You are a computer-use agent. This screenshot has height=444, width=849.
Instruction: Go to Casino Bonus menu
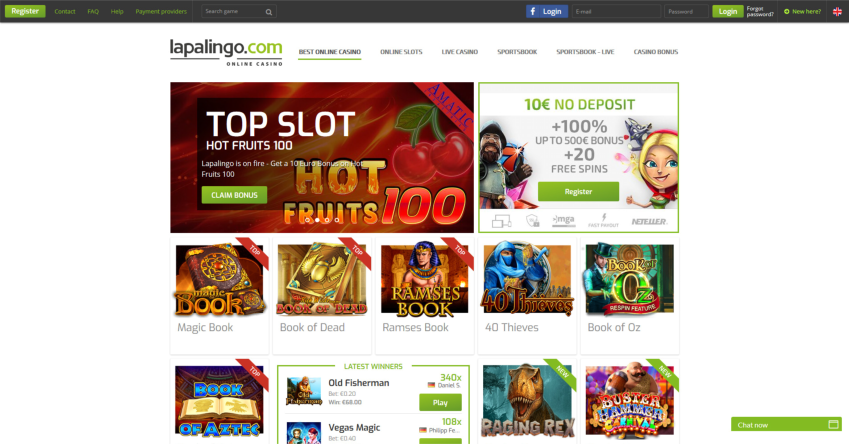click(x=656, y=52)
